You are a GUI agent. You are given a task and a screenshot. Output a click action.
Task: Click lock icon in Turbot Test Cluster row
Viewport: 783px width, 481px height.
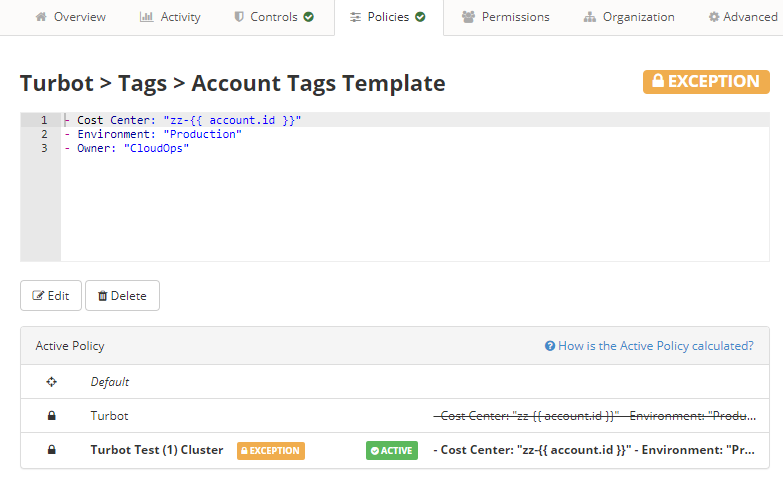(51, 450)
